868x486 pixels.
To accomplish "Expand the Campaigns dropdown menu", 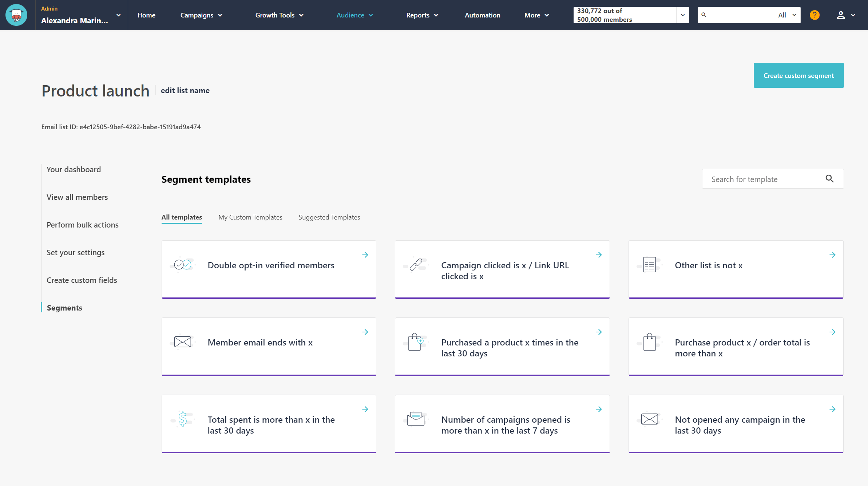I will 202,15.
